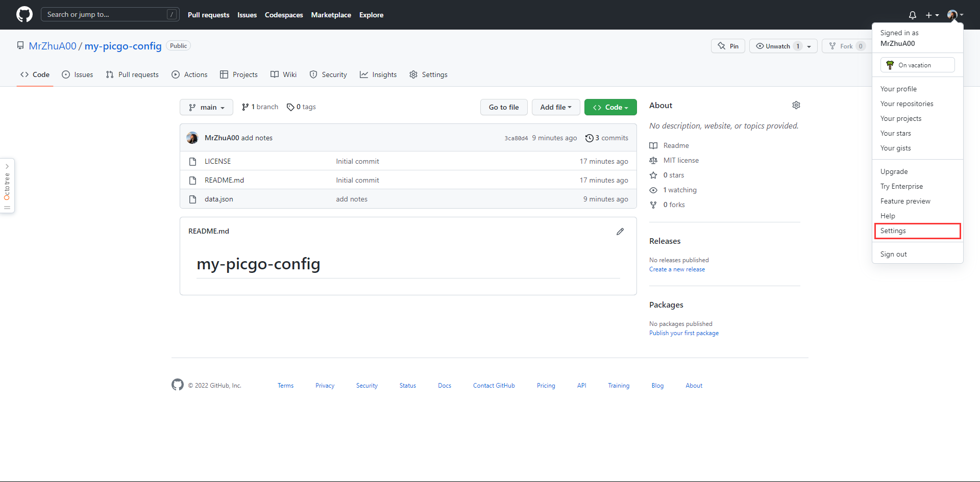Image resolution: width=980 pixels, height=482 pixels.
Task: Go to Marketplace in header
Action: (x=331, y=15)
